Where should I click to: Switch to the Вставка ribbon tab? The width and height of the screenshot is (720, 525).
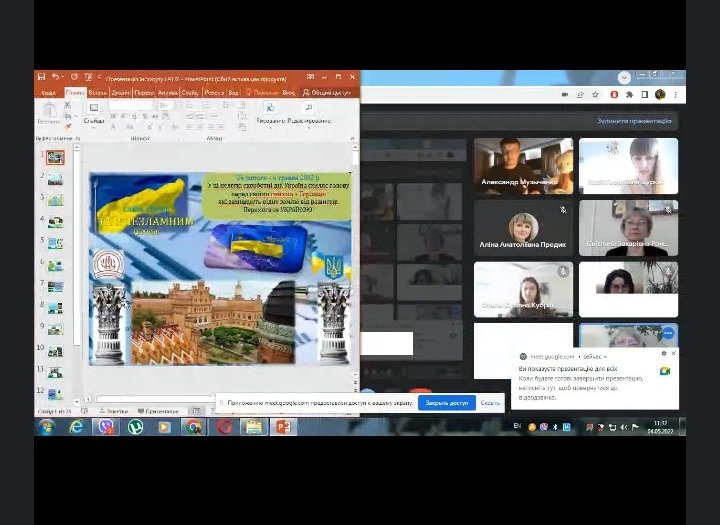98,93
